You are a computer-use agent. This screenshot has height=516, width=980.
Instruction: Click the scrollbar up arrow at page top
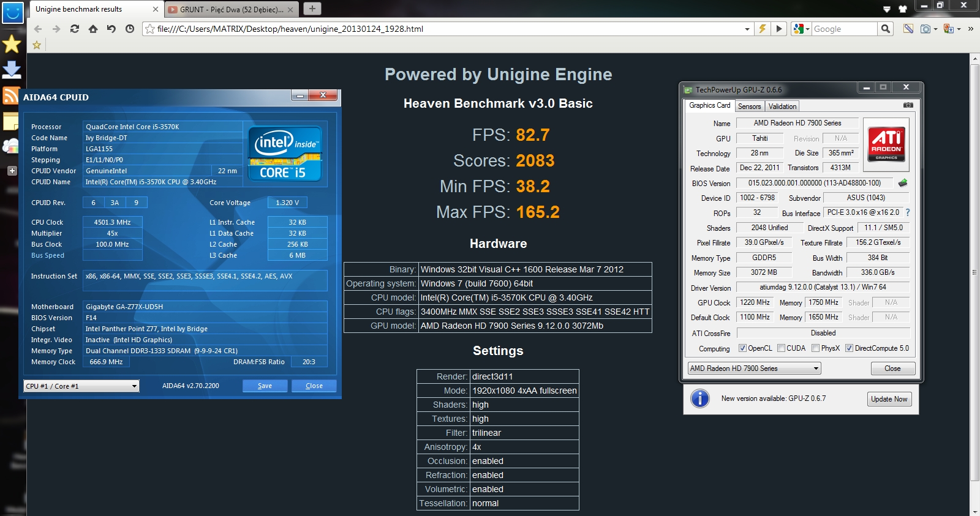pyautogui.click(x=974, y=58)
